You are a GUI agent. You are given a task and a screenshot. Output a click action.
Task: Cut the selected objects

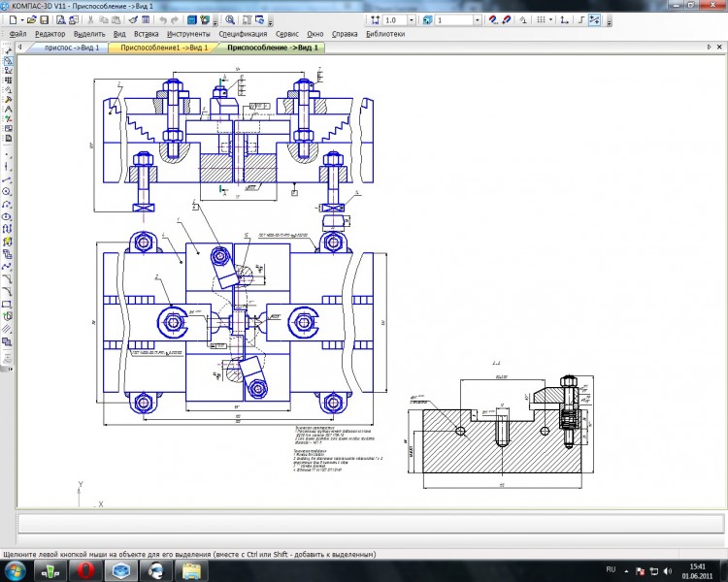(90, 20)
